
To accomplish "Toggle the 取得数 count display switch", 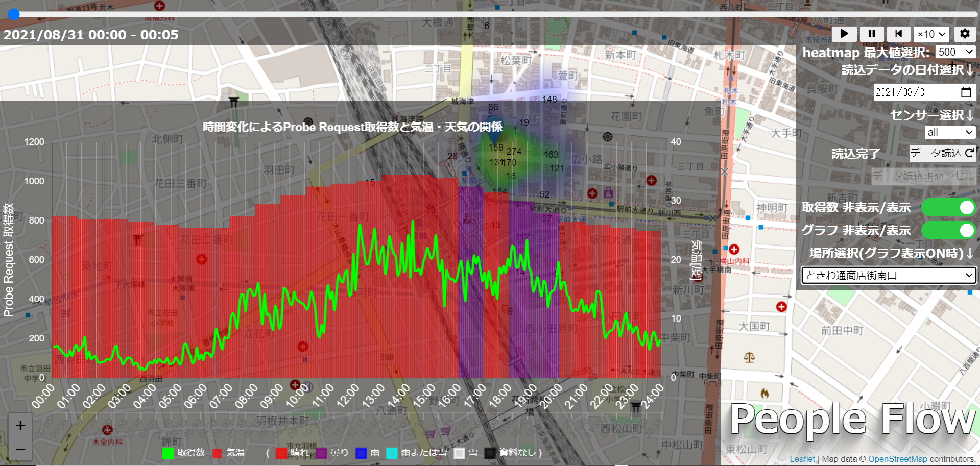I will [x=948, y=207].
